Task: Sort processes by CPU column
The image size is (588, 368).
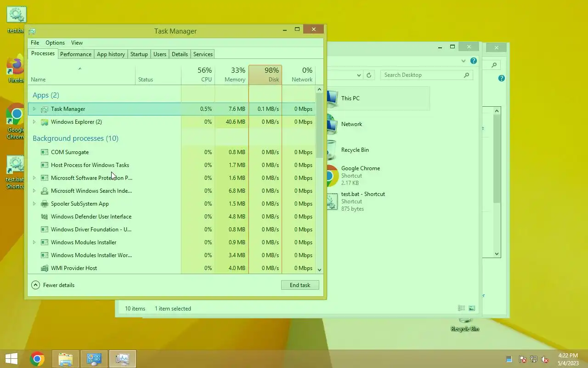Action: [198, 75]
